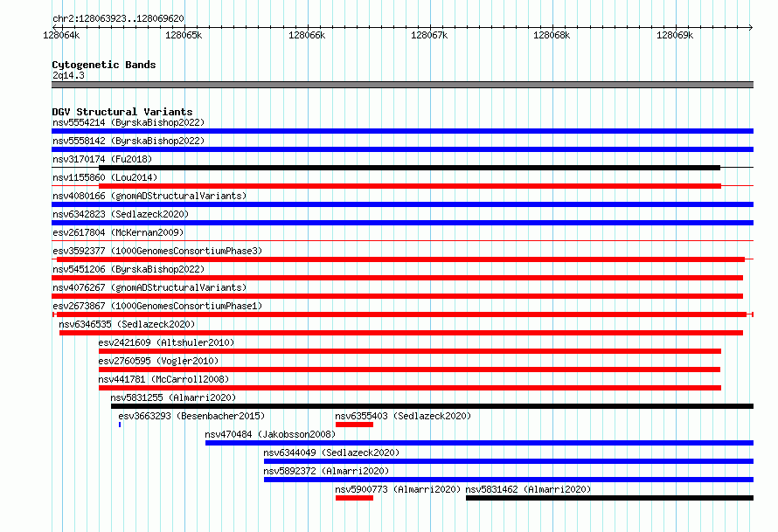Click the thin red line of esv2617804

click(402, 241)
